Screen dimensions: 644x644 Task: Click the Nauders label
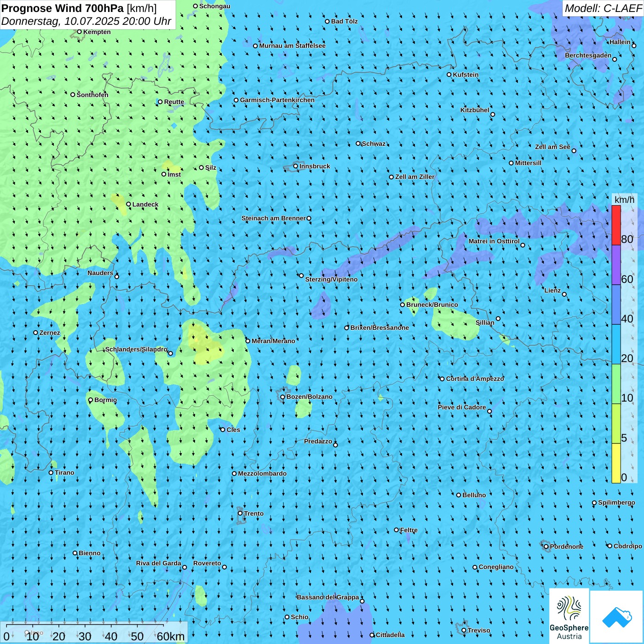100,273
